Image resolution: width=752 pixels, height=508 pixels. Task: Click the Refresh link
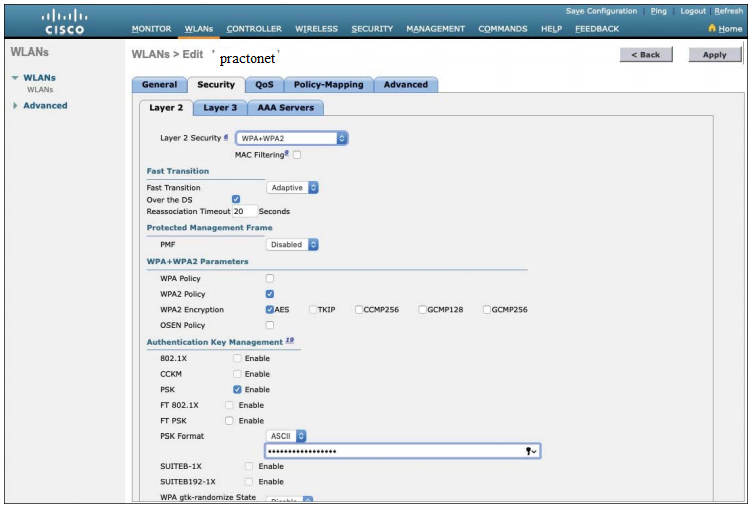[x=728, y=11]
